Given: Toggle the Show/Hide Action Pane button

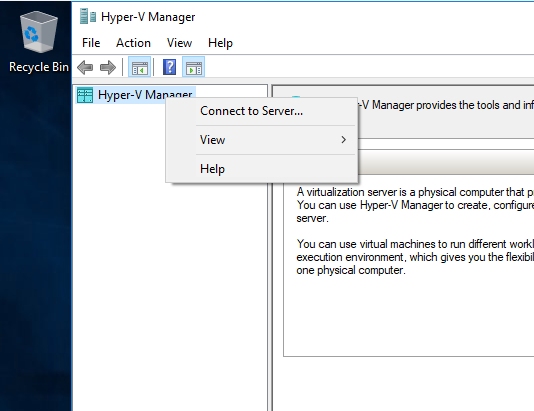Looking at the screenshot, I should pyautogui.click(x=193, y=67).
